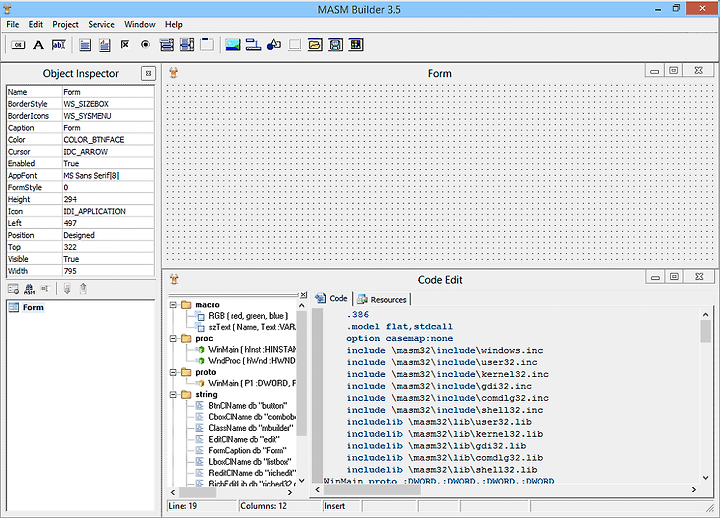Image resolution: width=720 pixels, height=518 pixels.
Task: Select the RadioButton component tool
Action: point(145,45)
